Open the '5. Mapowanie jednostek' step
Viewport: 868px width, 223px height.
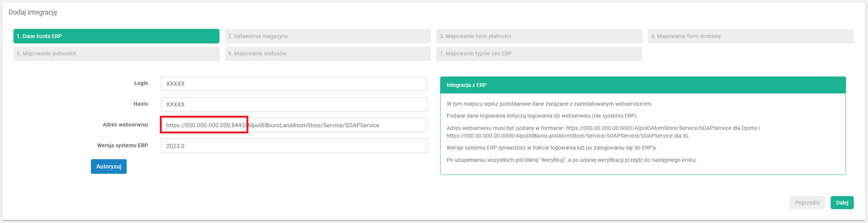pos(116,54)
